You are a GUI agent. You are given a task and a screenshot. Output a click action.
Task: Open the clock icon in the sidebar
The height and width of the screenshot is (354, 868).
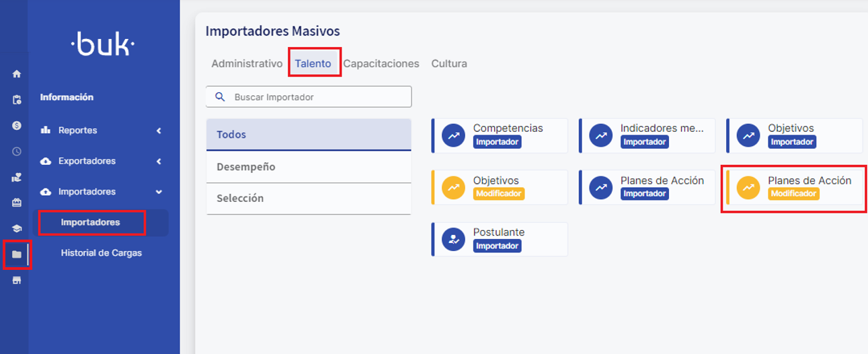tap(17, 151)
